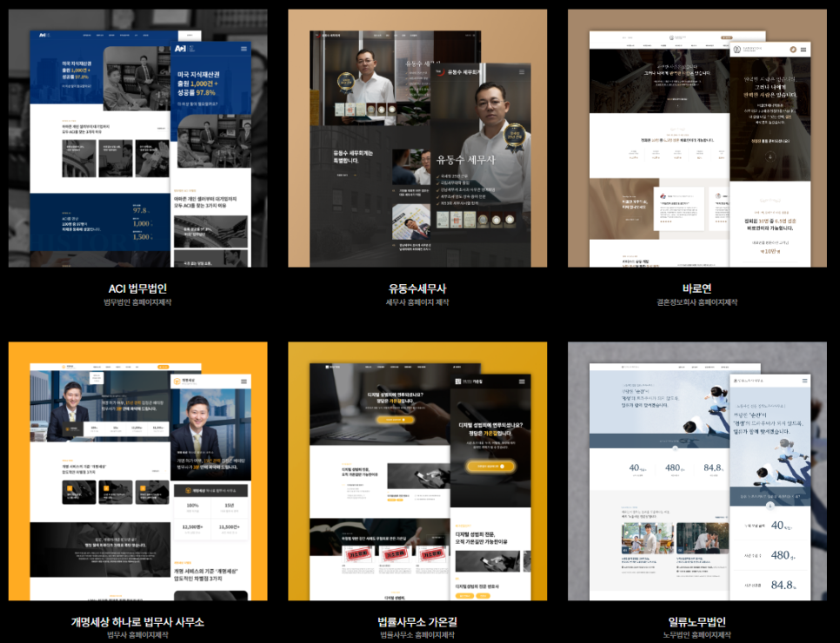840x643 pixels.
Task: Click the '법률사무소 가온길' title
Action: coord(417,622)
